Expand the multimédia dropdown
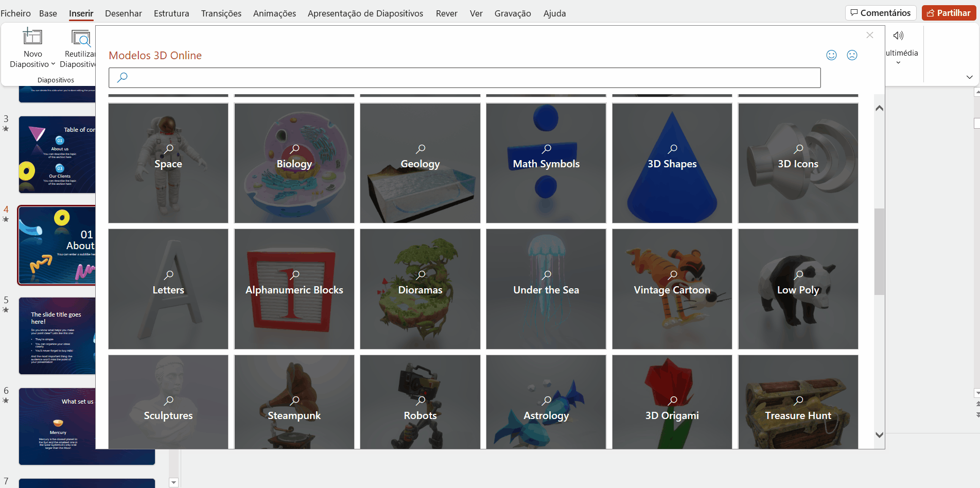 pos(898,63)
